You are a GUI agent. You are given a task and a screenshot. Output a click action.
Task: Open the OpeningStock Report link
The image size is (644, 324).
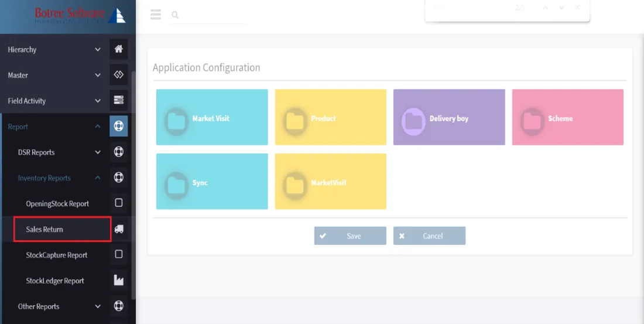(57, 203)
